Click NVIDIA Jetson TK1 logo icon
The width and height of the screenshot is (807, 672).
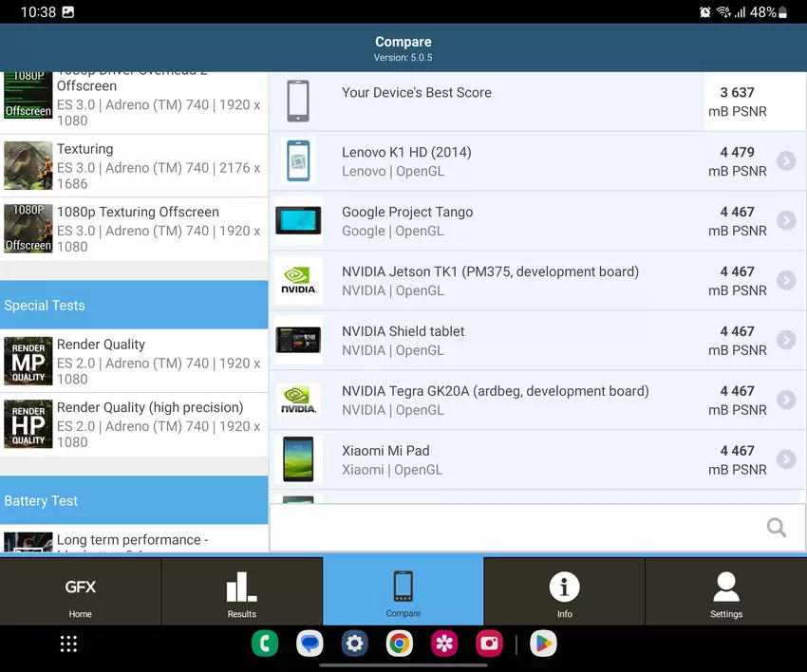pyautogui.click(x=298, y=280)
